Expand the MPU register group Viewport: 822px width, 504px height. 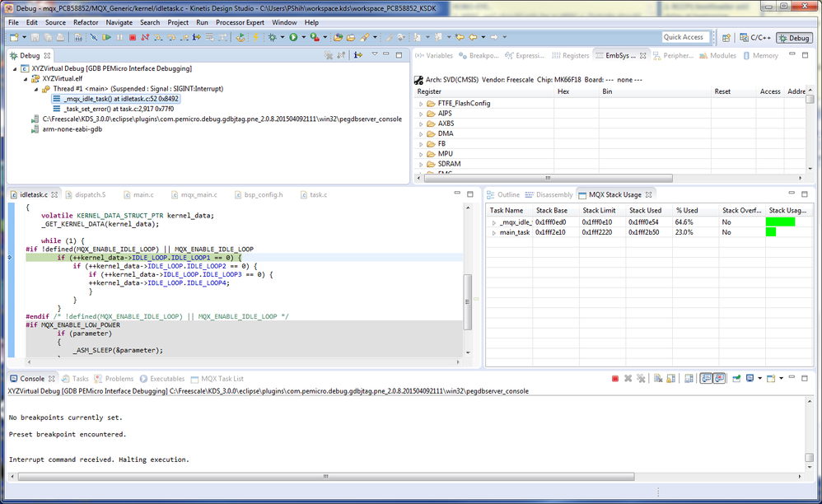420,154
